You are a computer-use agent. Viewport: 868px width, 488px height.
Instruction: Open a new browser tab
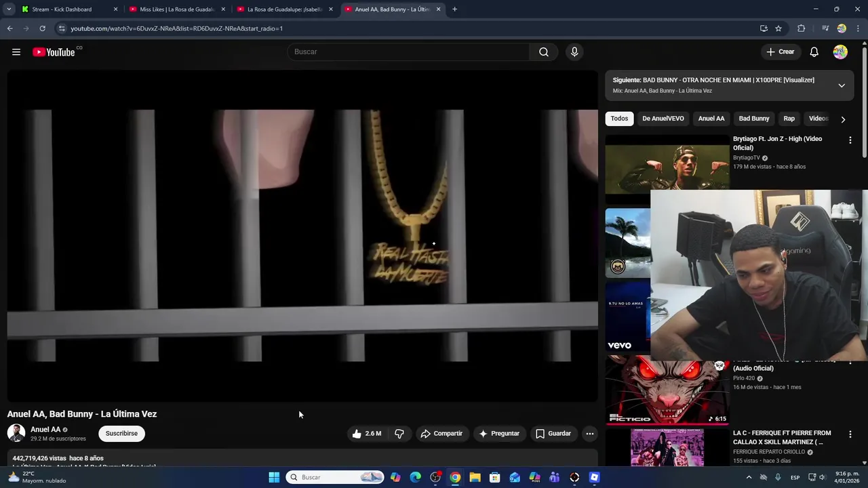pos(454,9)
